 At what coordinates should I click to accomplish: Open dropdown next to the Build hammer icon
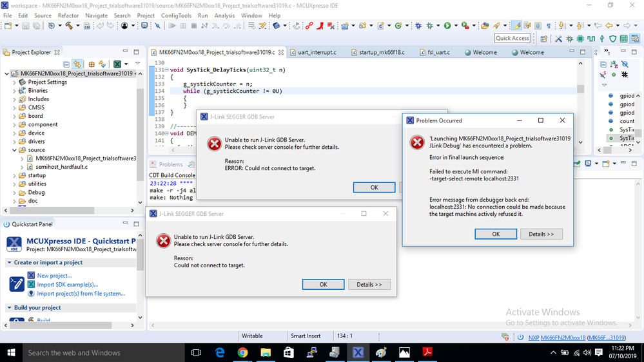click(77, 26)
